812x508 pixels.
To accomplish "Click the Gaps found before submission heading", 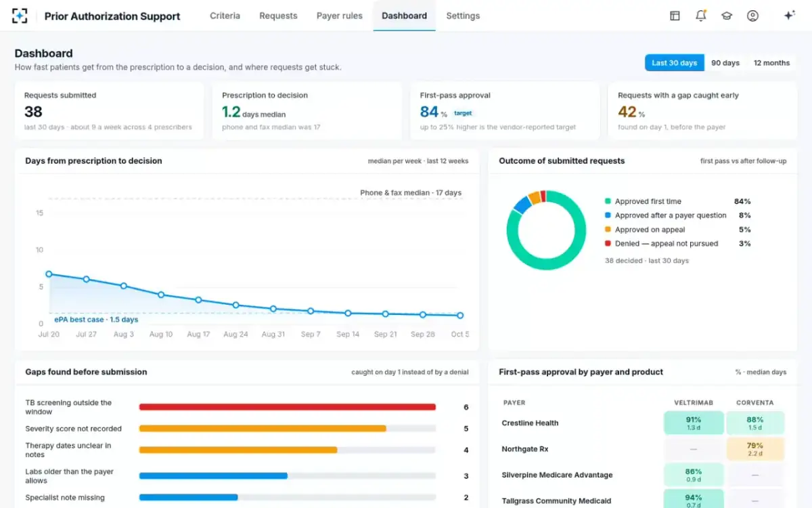I will tap(86, 372).
